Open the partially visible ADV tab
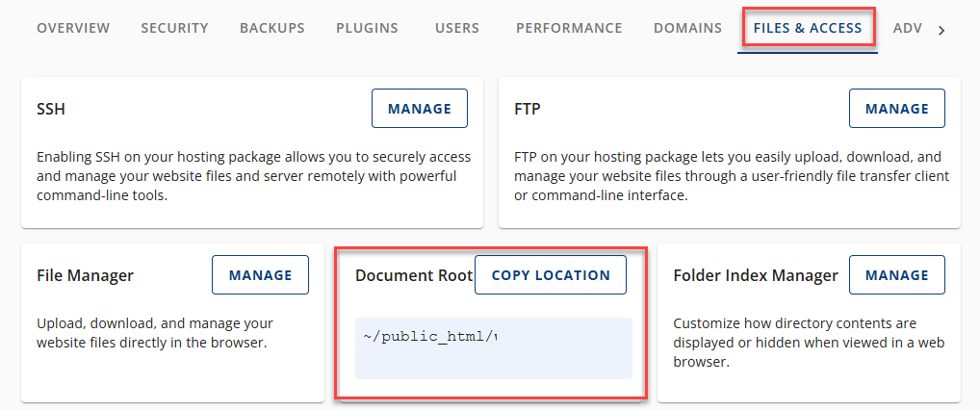This screenshot has height=410, width=980. (x=907, y=28)
